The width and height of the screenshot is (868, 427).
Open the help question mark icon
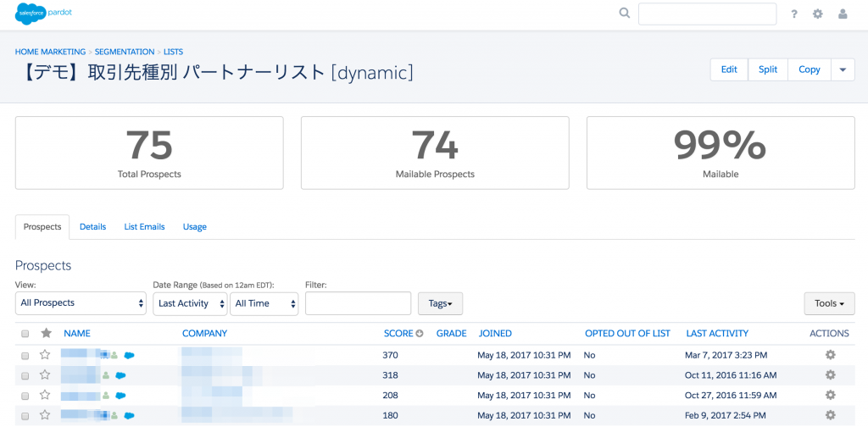click(793, 14)
